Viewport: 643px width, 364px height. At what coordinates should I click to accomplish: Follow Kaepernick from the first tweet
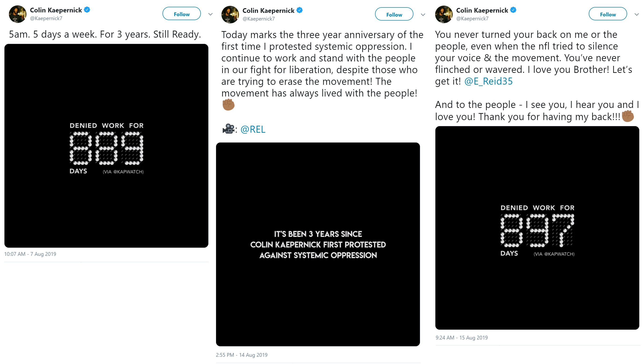[x=181, y=14]
